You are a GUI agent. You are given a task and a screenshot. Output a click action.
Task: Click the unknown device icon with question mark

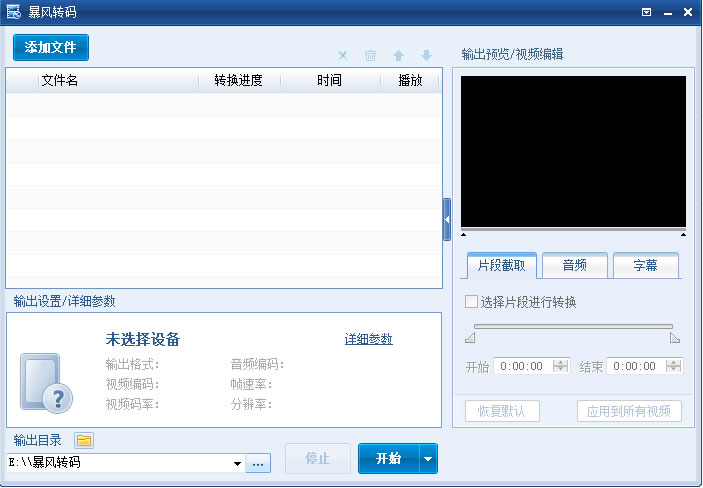coord(46,383)
